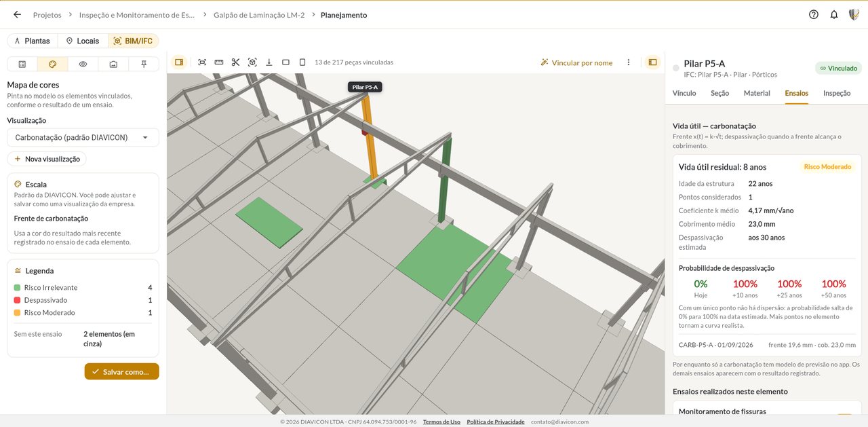This screenshot has height=427, width=868.
Task: Open Política de Privacidade link
Action: click(496, 422)
